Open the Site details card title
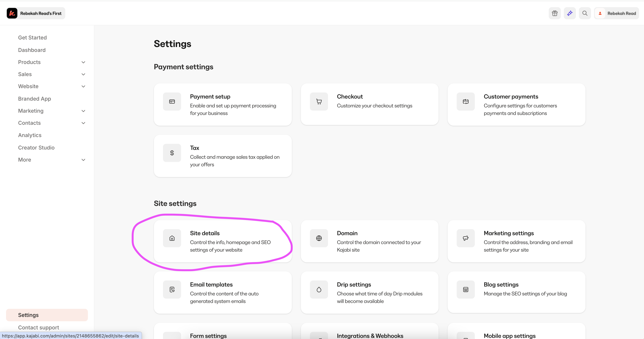This screenshot has height=339, width=644. tap(205, 233)
